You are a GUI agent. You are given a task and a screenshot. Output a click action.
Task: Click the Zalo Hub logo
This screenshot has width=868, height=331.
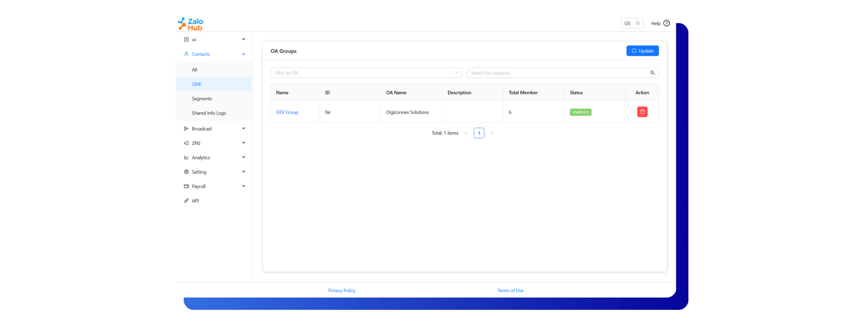coord(191,24)
